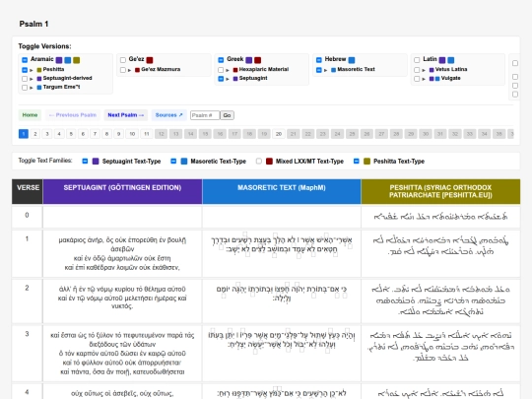Expand the Septuagint disclosure arrow under Greek

click(228, 79)
